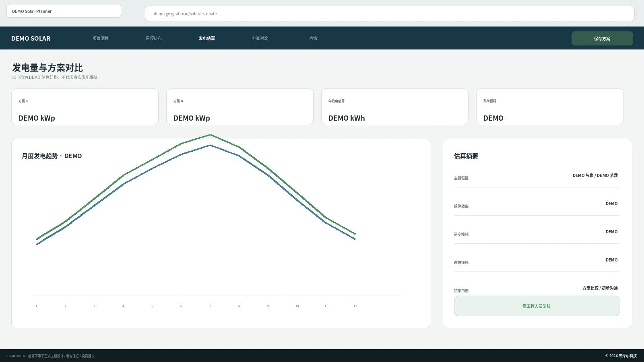Image resolution: width=644 pixels, height=362 pixels.
Task: Click the 估算摘要 heading
Action: [466, 156]
